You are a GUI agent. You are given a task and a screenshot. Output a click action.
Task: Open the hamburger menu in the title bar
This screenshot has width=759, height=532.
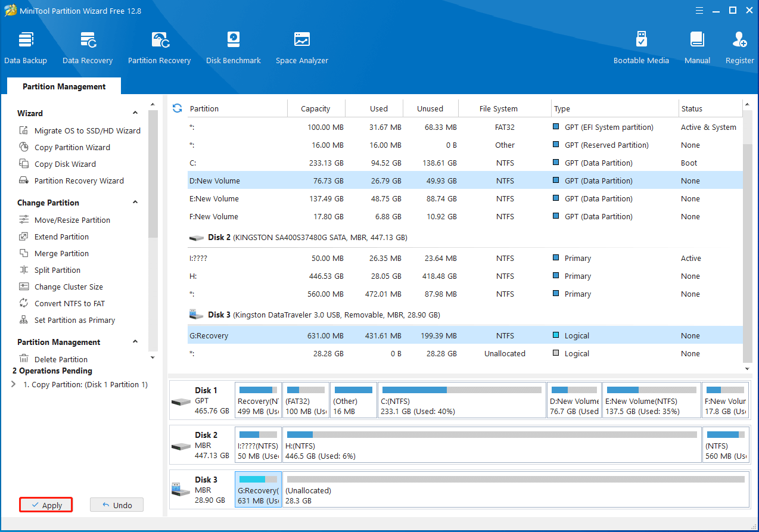tap(699, 10)
